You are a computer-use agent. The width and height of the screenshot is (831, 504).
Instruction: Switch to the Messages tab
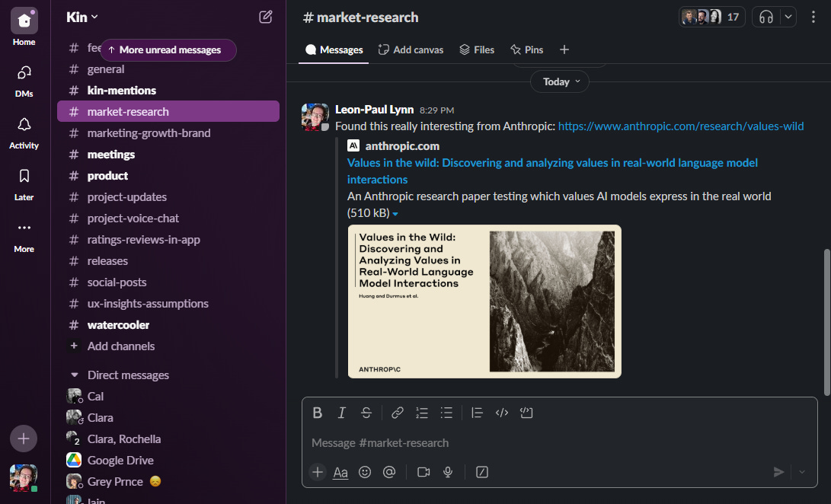334,49
